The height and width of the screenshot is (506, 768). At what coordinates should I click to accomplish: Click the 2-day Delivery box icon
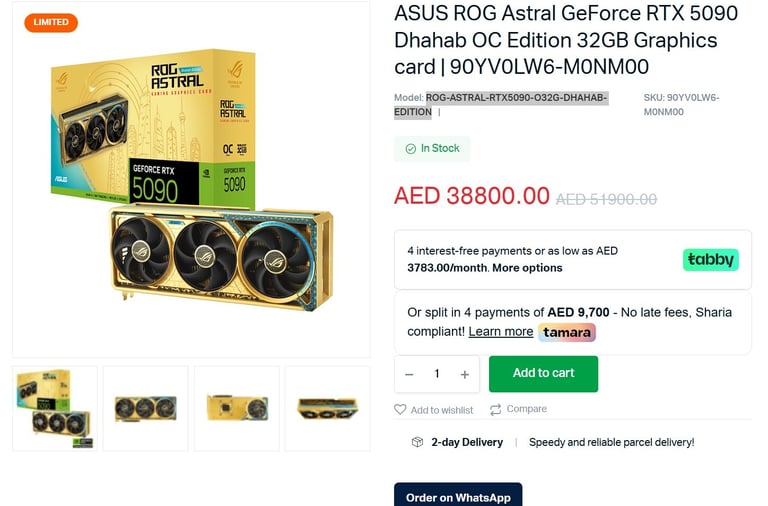(417, 442)
